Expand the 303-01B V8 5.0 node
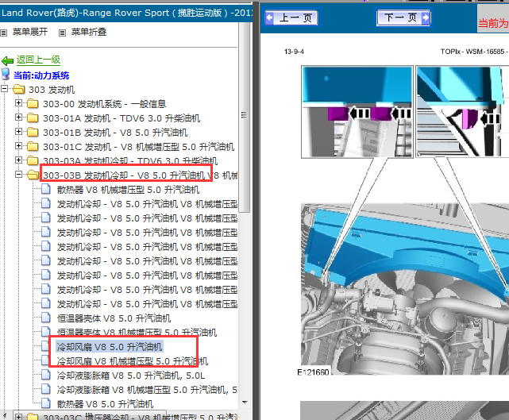Screen dimensions: 509x420 coord(18,132)
